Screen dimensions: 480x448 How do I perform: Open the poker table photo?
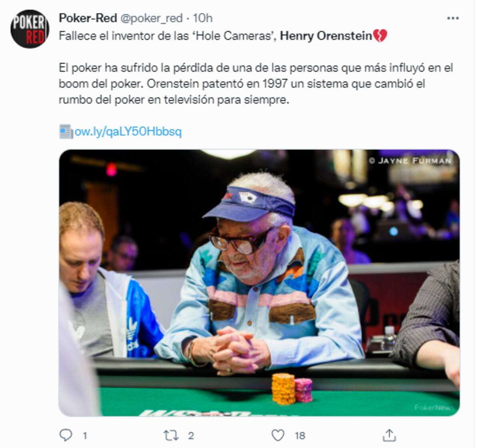click(x=259, y=283)
